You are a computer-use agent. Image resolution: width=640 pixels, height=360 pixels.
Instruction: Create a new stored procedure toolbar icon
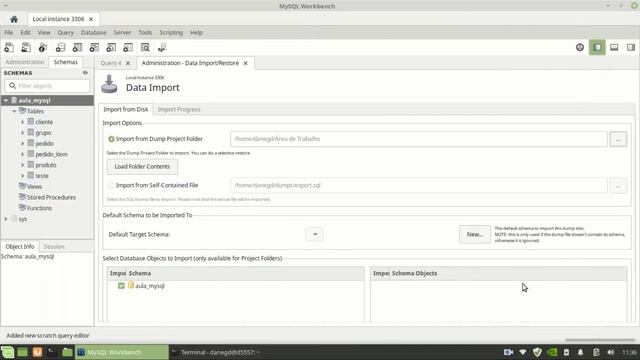111,47
